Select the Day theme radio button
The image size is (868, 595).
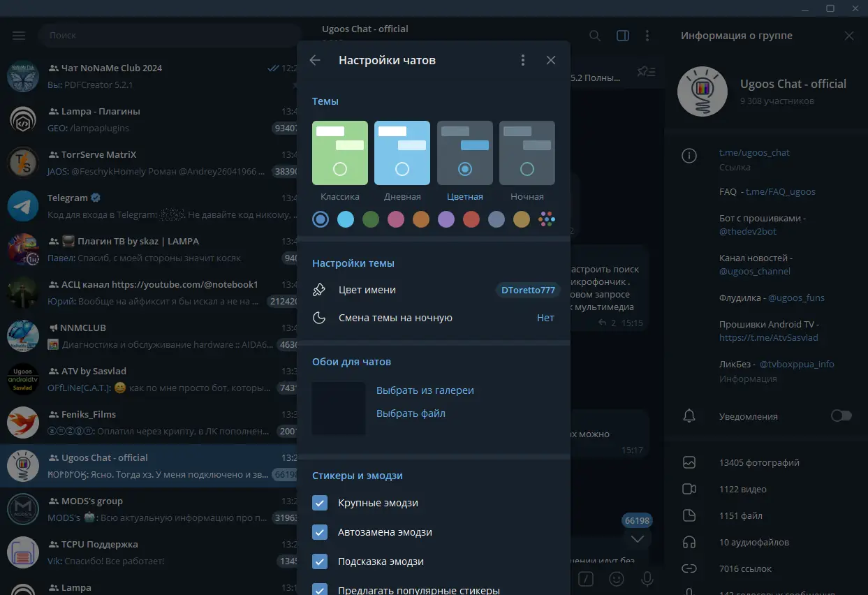click(x=402, y=169)
